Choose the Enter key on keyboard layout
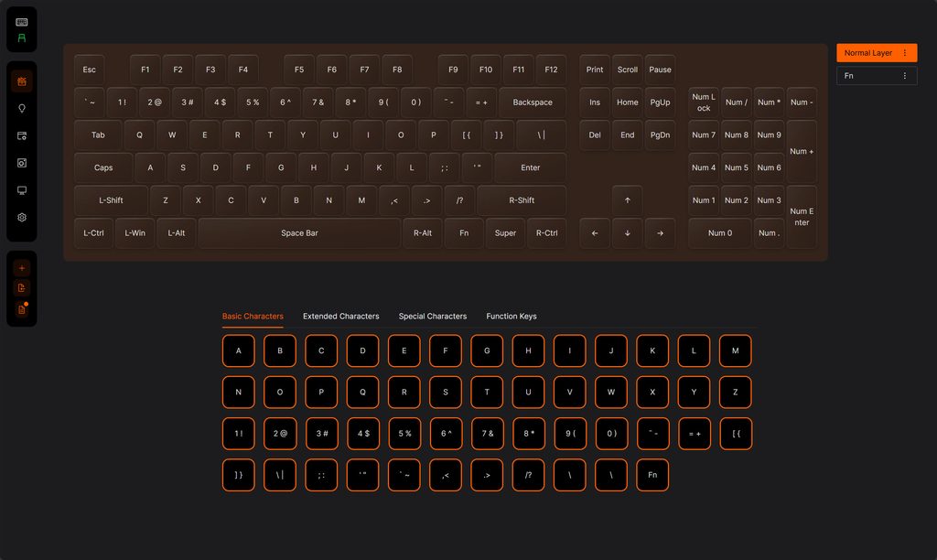This screenshot has height=560, width=937. pyautogui.click(x=530, y=168)
